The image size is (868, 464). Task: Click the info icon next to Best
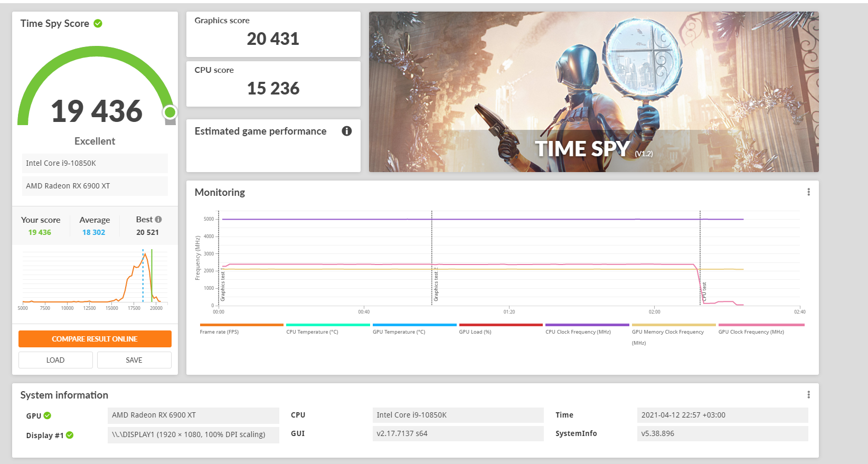click(x=158, y=220)
